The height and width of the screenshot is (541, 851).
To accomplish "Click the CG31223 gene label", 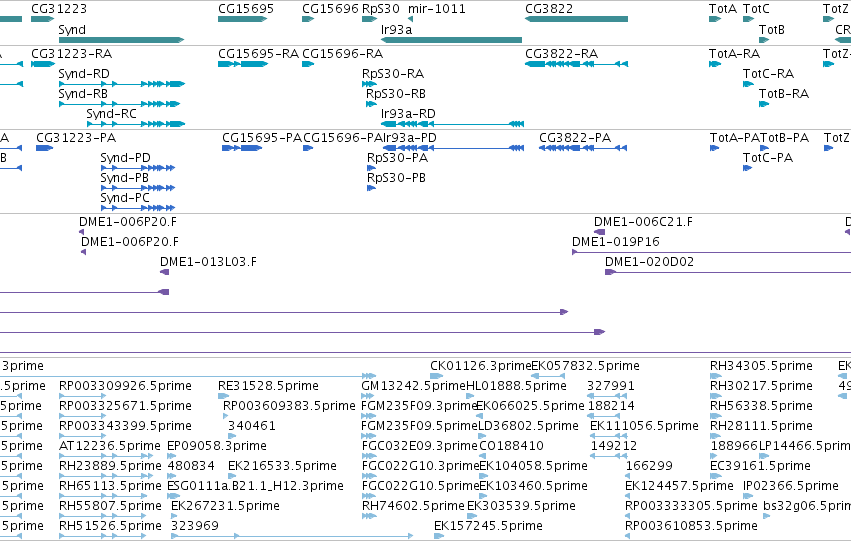I will coord(59,9).
